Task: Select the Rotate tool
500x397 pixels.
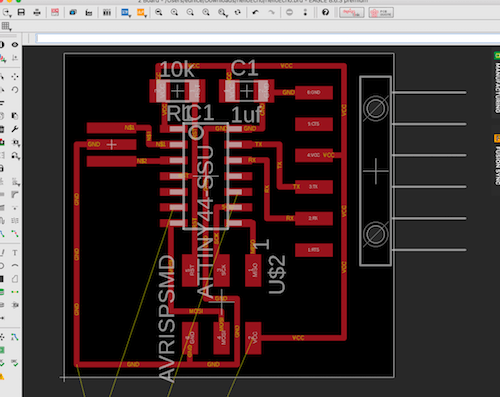Action: 15,90
